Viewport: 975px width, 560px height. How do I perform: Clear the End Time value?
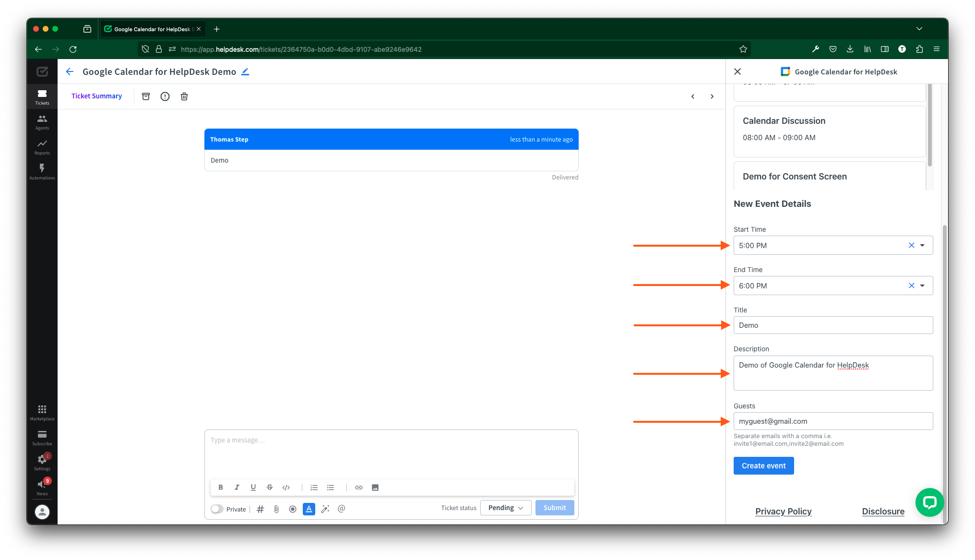coord(912,286)
